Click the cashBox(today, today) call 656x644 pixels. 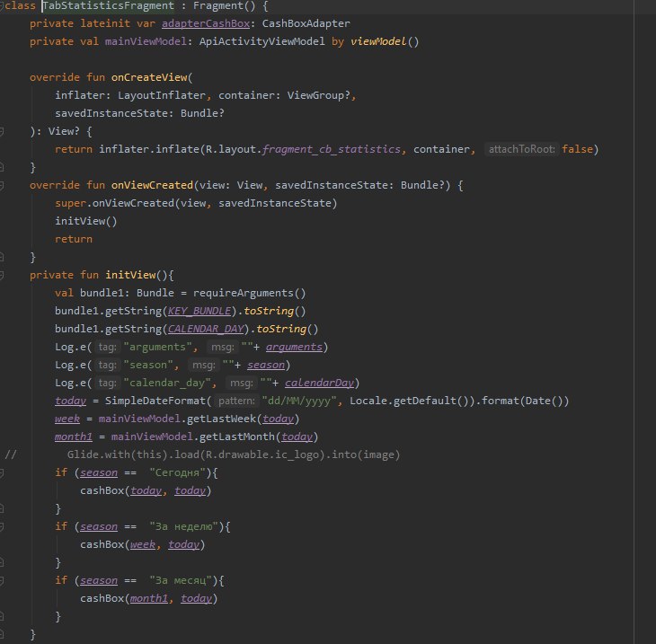point(146,491)
